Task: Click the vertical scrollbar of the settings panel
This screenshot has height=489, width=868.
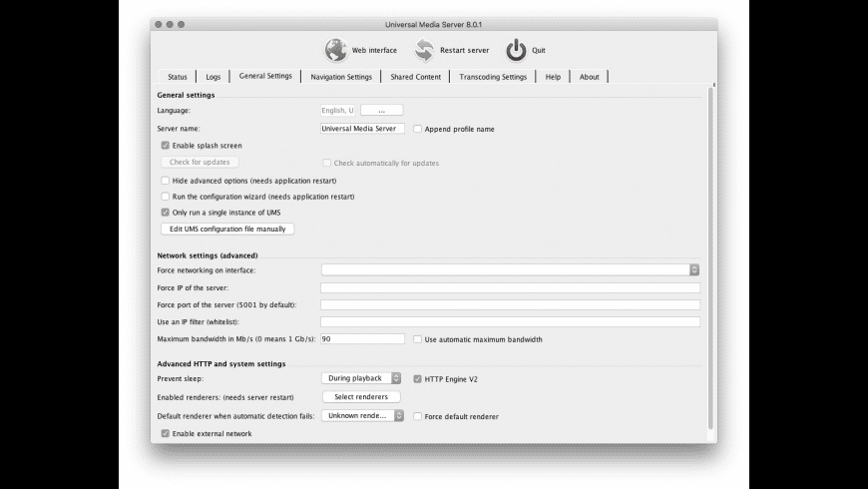Action: coord(710,257)
